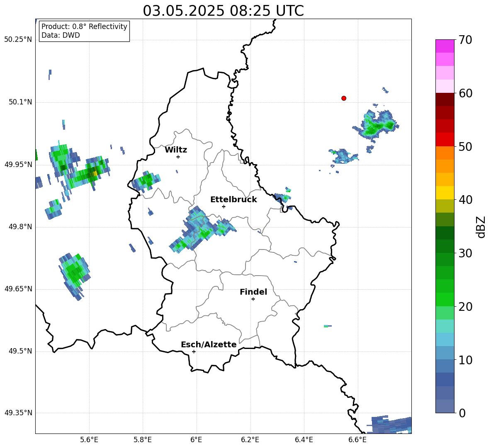Click the colorbar 50 tick label

pyautogui.click(x=465, y=146)
